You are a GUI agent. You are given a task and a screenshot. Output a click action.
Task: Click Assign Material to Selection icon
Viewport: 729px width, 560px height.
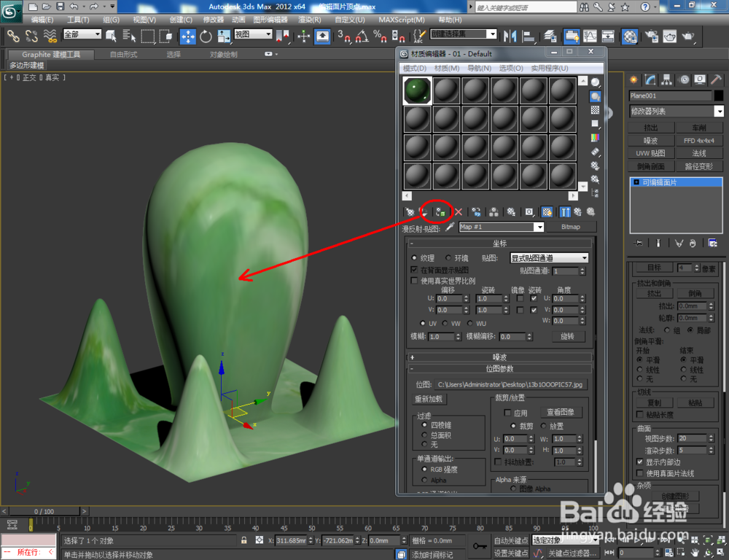click(440, 212)
